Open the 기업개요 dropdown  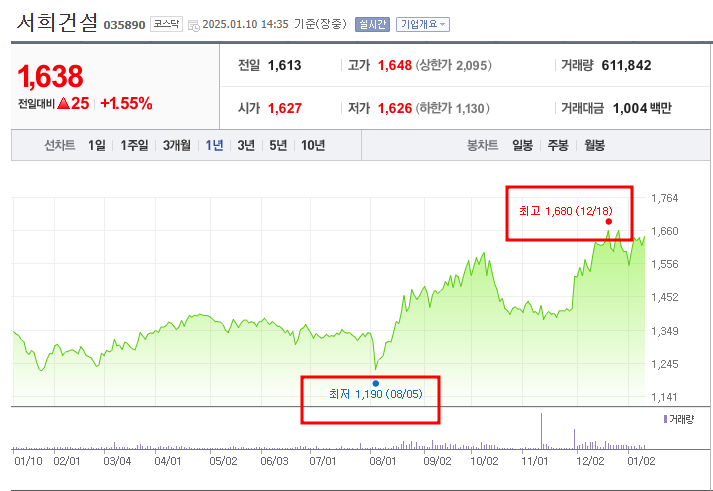pos(423,24)
